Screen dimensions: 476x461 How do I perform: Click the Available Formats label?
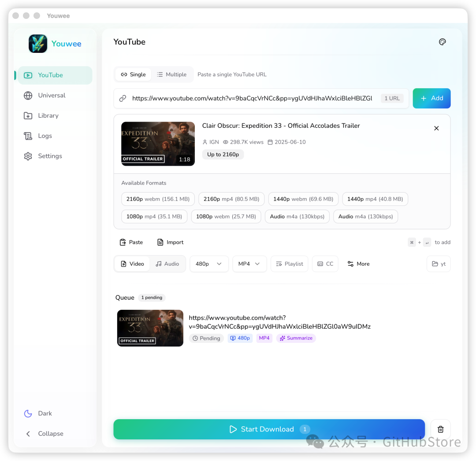click(144, 183)
